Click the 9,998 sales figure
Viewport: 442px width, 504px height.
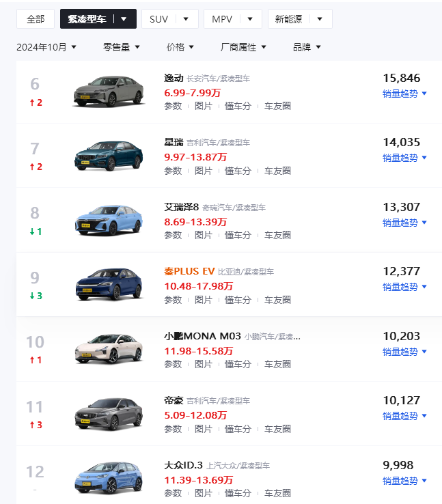pos(398,465)
